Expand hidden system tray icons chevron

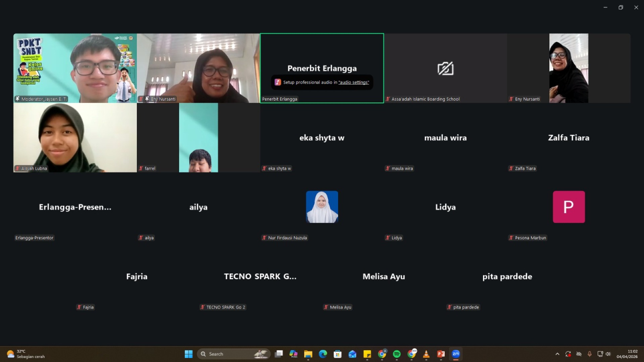557,354
